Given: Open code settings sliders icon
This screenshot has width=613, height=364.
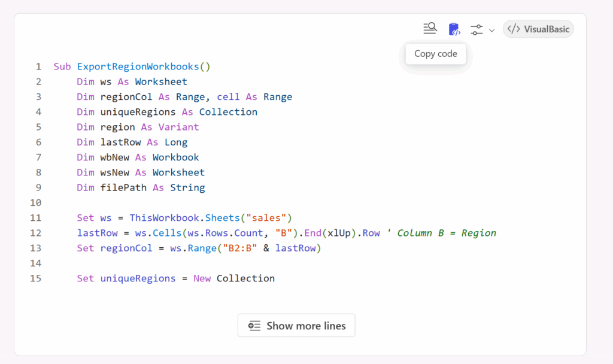Looking at the screenshot, I should 477,29.
